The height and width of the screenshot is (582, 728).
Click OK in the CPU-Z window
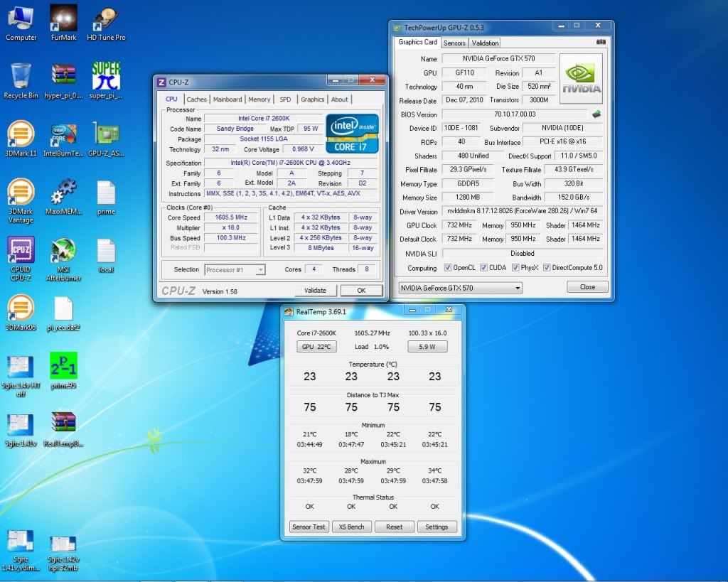pyautogui.click(x=361, y=291)
